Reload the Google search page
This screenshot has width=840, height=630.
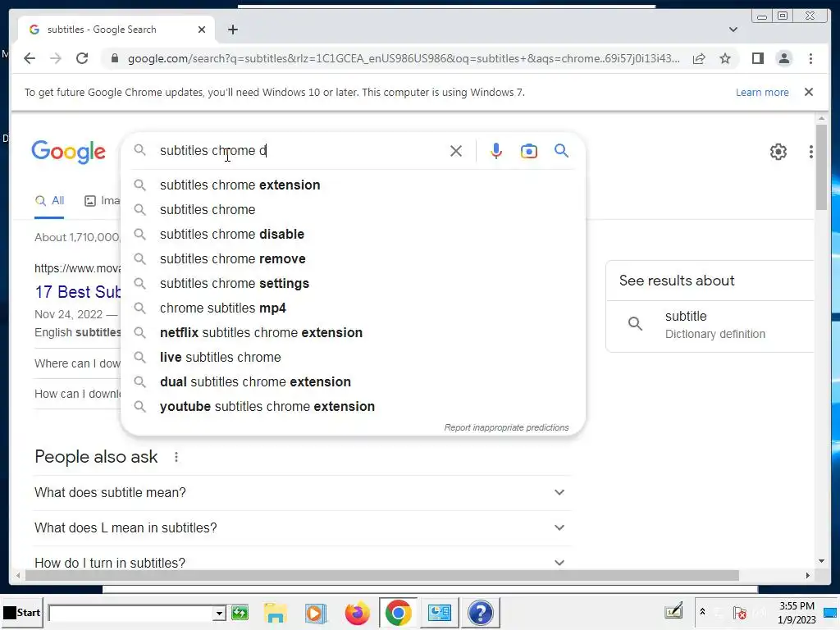click(82, 58)
